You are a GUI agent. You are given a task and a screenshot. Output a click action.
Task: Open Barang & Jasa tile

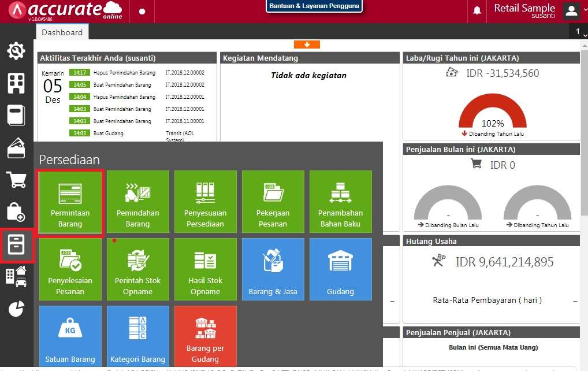273,269
